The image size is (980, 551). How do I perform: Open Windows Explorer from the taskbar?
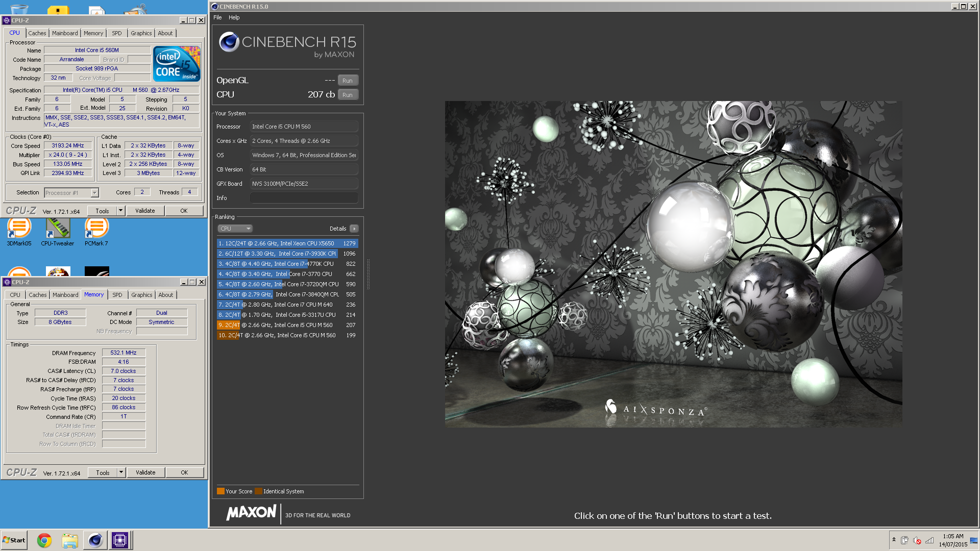coord(70,540)
